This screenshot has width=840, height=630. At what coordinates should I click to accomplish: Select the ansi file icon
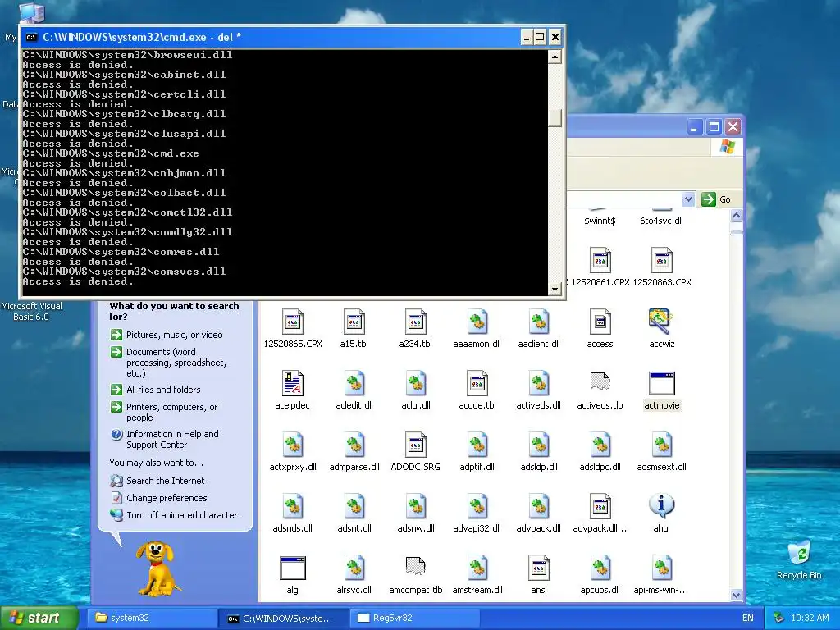(x=539, y=568)
